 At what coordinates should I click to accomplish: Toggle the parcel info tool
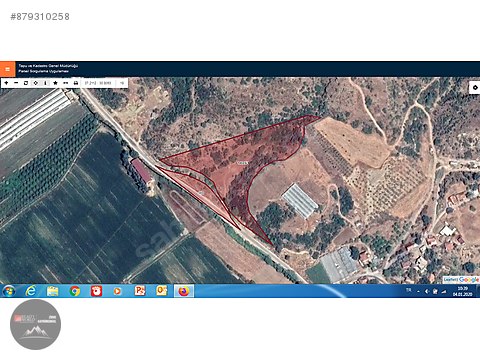pyautogui.click(x=45, y=83)
